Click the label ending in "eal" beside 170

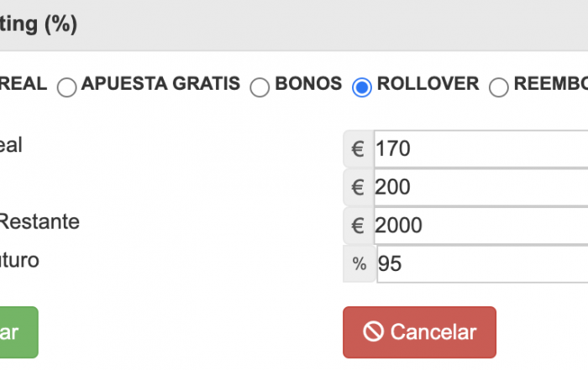[11, 145]
